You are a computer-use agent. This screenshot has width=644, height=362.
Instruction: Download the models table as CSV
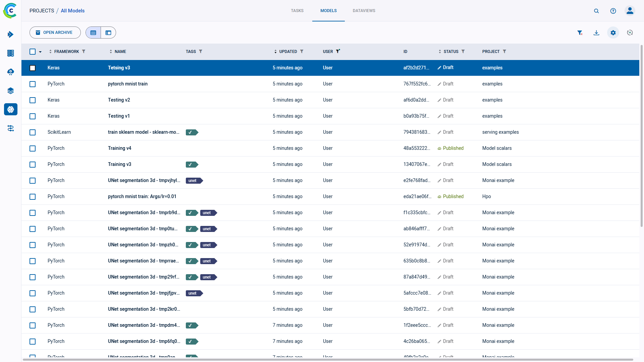(x=596, y=33)
